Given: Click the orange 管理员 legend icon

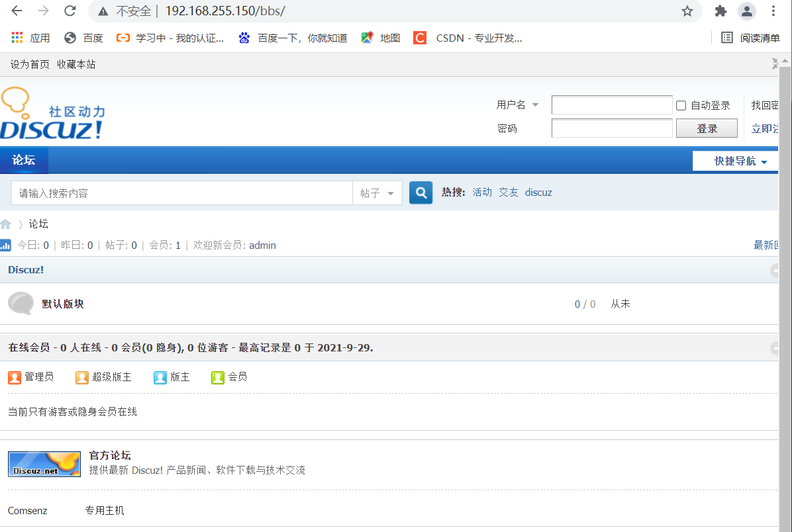Looking at the screenshot, I should (x=15, y=378).
